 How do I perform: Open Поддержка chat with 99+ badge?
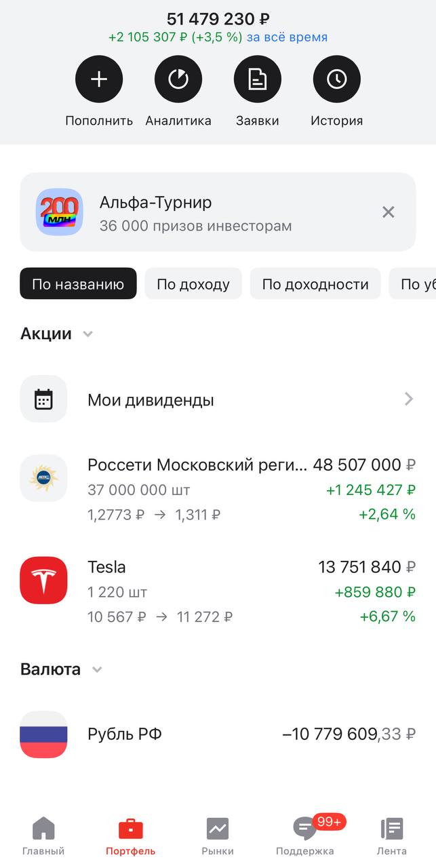point(305,837)
